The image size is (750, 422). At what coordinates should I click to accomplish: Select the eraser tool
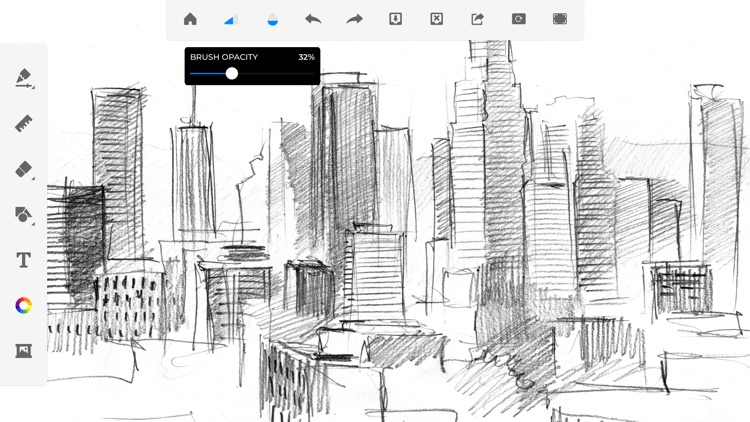point(24,169)
